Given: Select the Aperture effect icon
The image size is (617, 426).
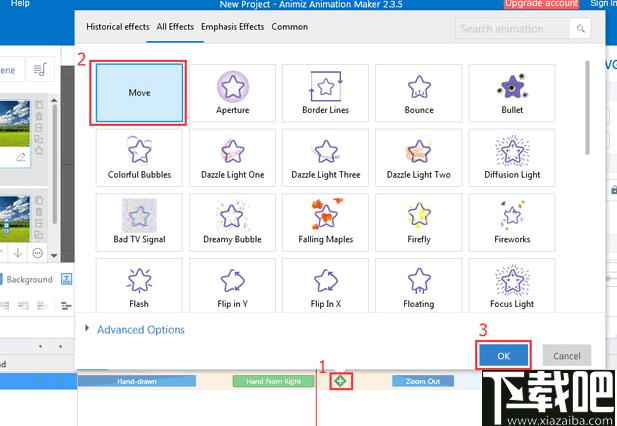Looking at the screenshot, I should pos(232,93).
